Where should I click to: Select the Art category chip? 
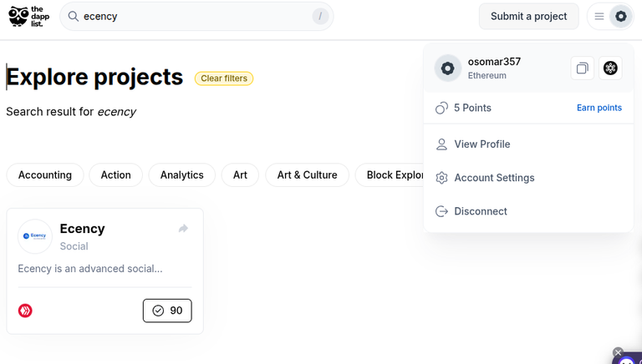240,175
